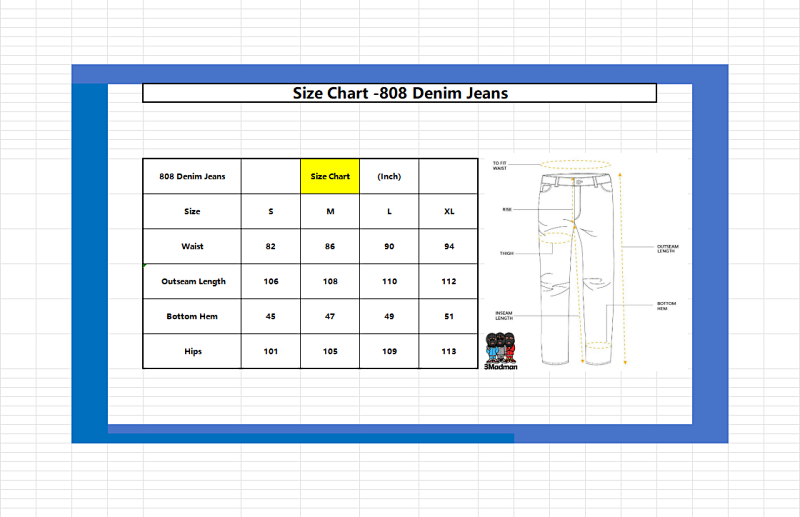
Task: Click the 'INSEAM LENGTH' diagram label
Action: (x=504, y=315)
